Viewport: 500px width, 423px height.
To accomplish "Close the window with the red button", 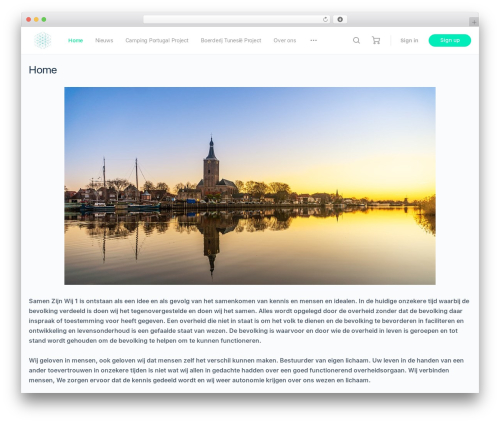I will (x=29, y=19).
